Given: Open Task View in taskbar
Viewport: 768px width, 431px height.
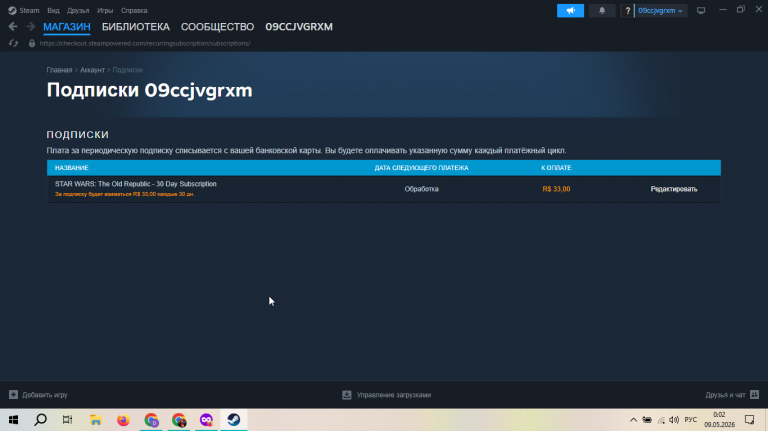Looking at the screenshot, I should click(68, 420).
